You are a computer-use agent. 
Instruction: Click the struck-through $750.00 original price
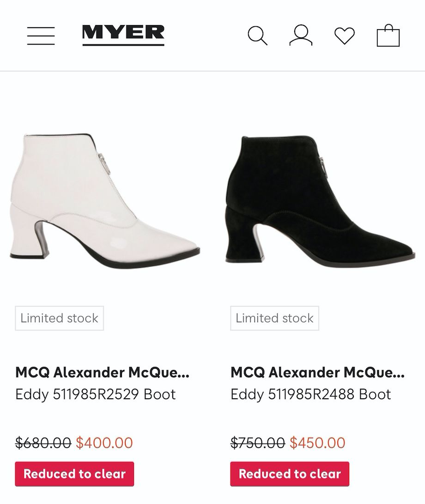tap(258, 443)
